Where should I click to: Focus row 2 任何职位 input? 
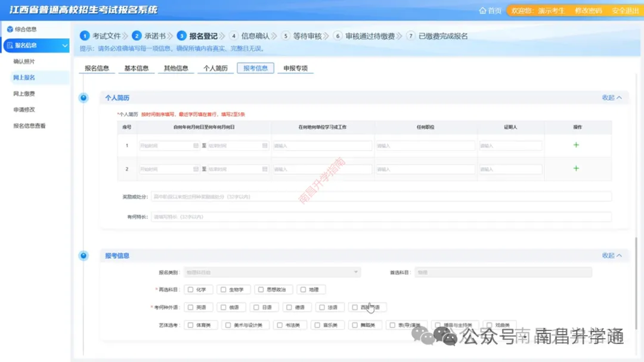pyautogui.click(x=426, y=169)
